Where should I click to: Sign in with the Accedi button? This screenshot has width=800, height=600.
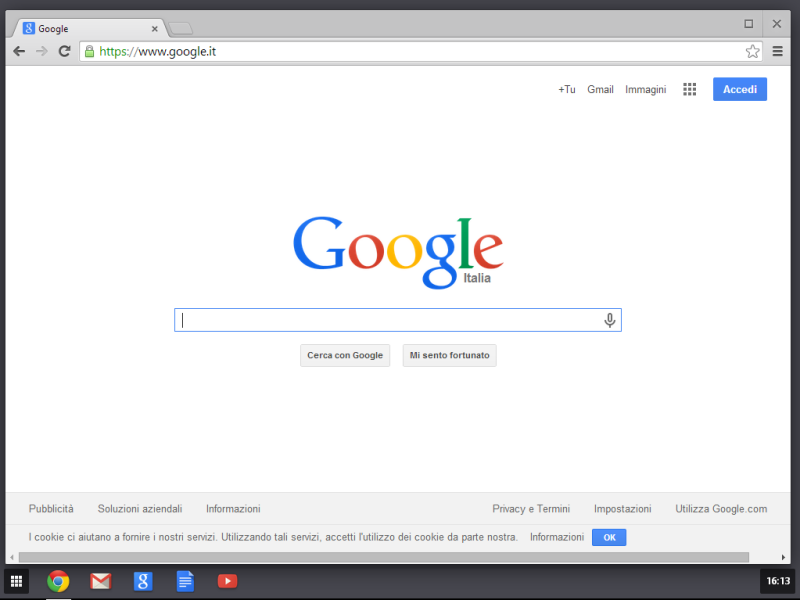click(740, 89)
